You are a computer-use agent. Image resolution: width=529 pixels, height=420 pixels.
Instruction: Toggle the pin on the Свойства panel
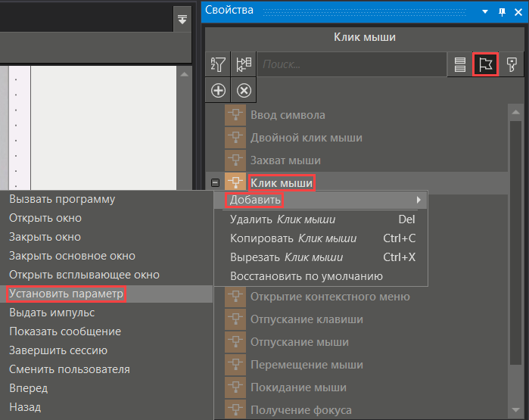click(x=501, y=11)
